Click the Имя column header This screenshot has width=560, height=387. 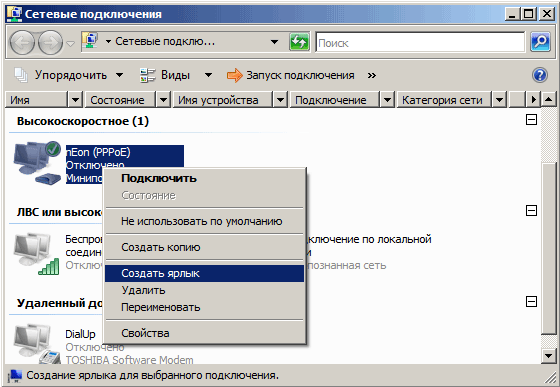[x=37, y=100]
